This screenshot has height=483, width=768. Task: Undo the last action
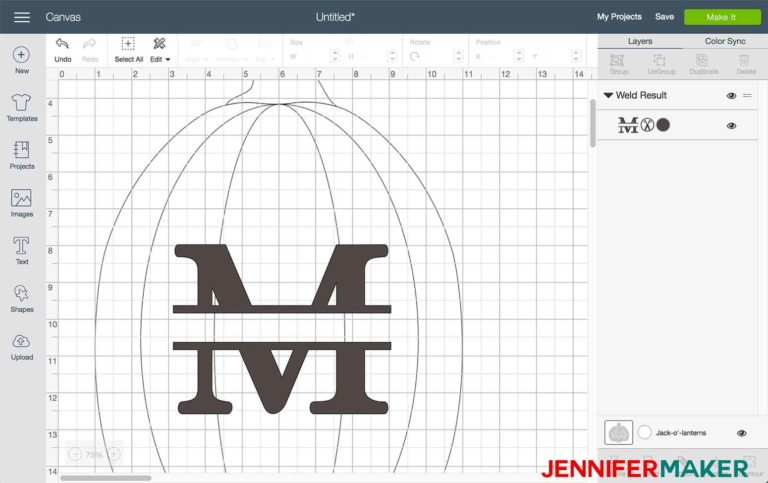pos(63,50)
